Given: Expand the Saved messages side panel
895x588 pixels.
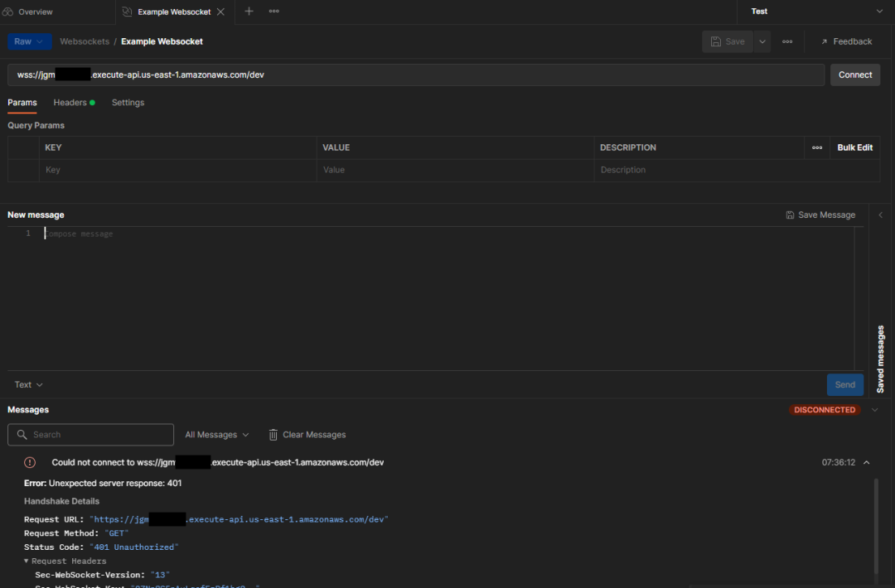Looking at the screenshot, I should tap(881, 214).
